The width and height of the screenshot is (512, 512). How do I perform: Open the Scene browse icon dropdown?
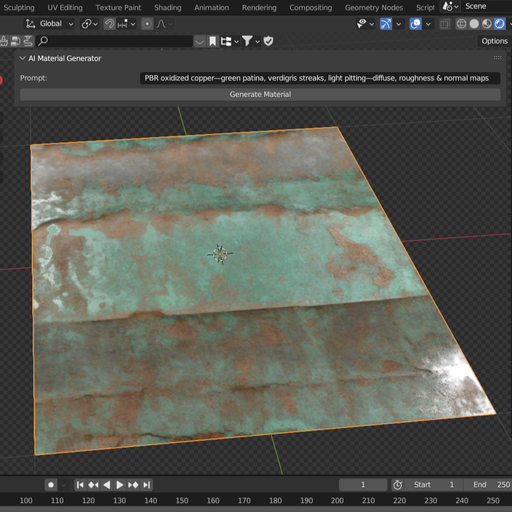451,6
